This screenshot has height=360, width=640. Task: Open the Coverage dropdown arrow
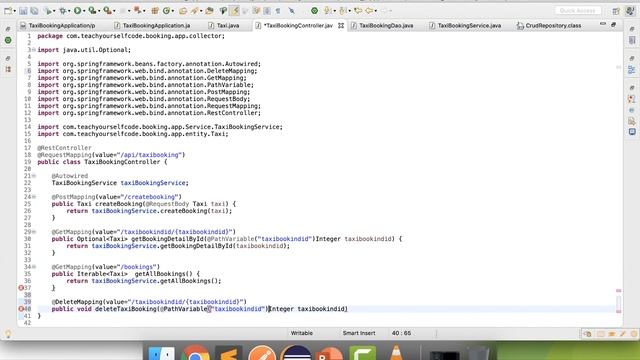(99, 11)
